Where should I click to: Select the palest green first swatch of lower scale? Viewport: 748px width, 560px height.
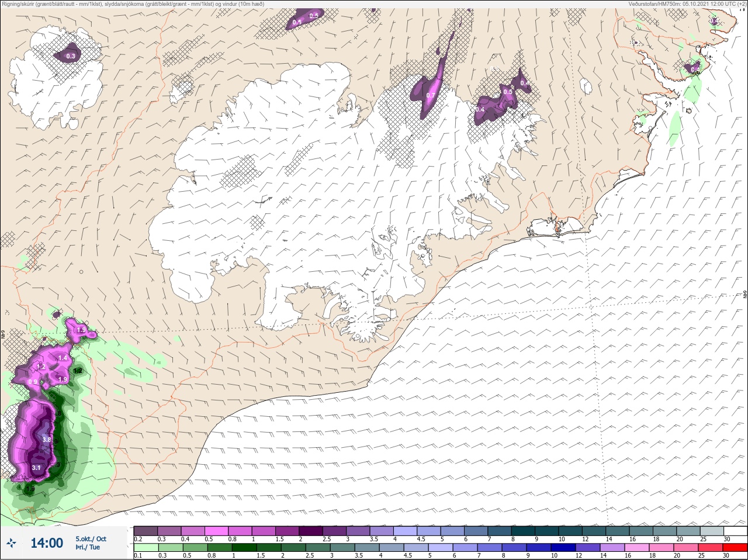[x=146, y=548]
